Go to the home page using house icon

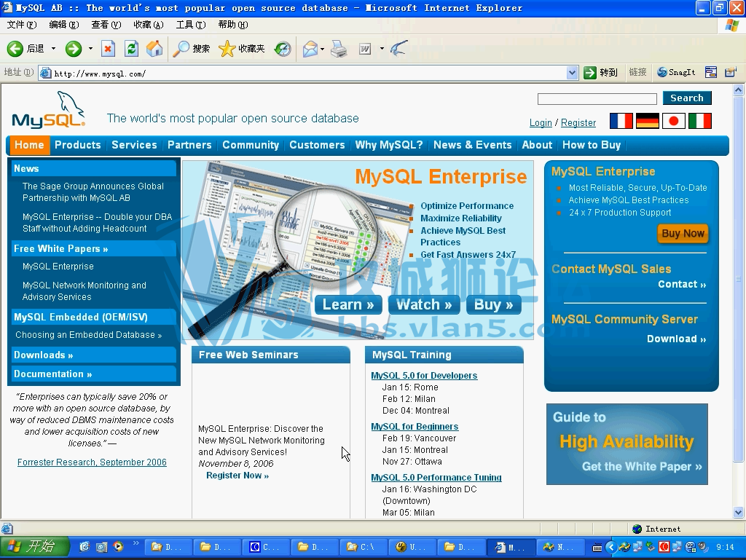[x=154, y=49]
